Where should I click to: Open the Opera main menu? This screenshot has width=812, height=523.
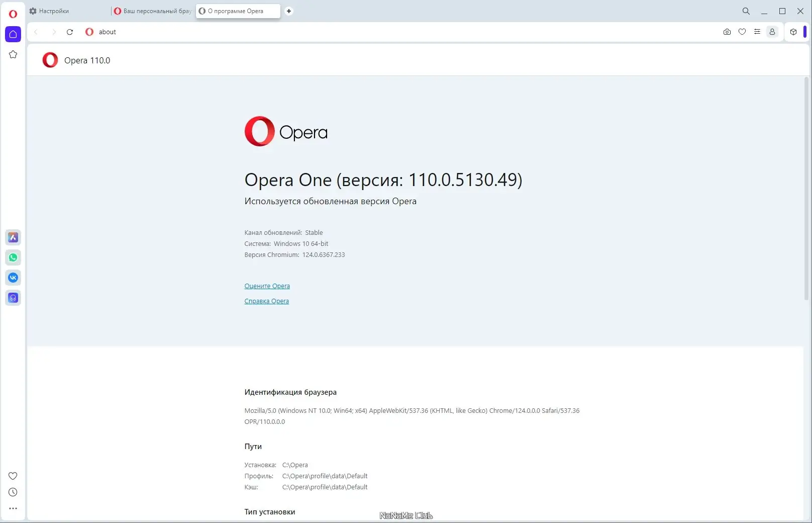point(13,14)
